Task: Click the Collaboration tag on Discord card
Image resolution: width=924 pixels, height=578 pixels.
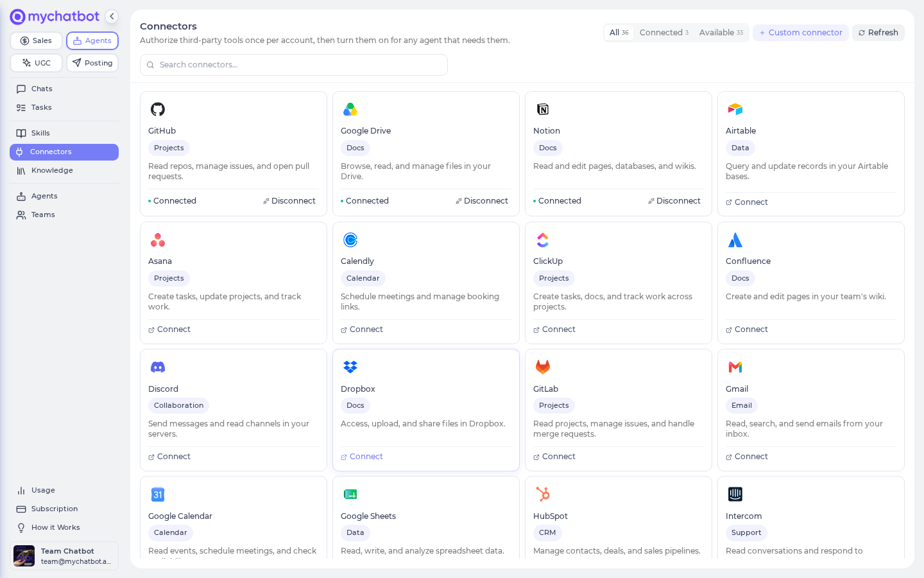Action: (x=178, y=405)
